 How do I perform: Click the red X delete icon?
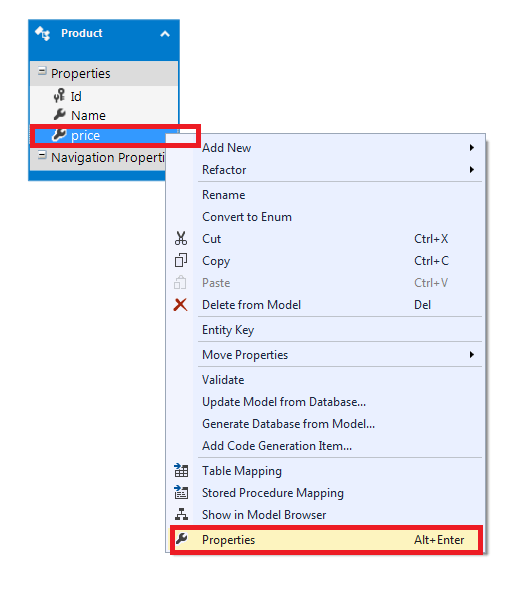tap(180, 305)
